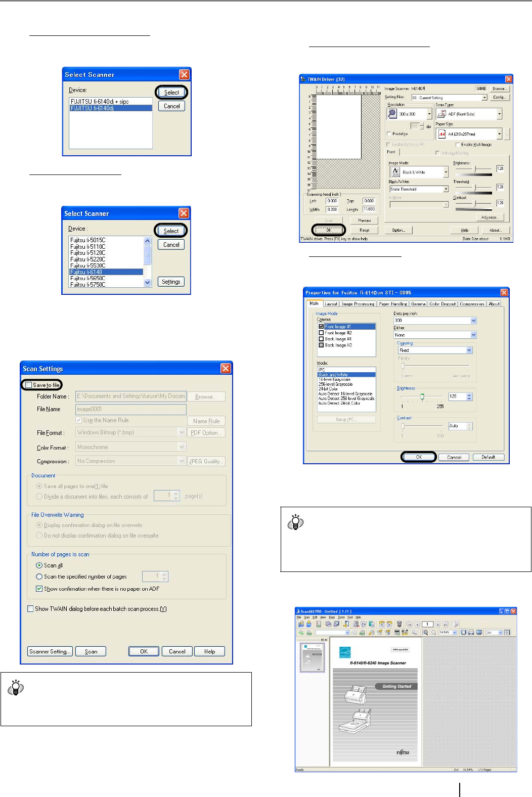The width and height of the screenshot is (532, 797).
Task: Click the trash can icon in ScandAll PRO toolbar
Action: pyautogui.click(x=399, y=624)
